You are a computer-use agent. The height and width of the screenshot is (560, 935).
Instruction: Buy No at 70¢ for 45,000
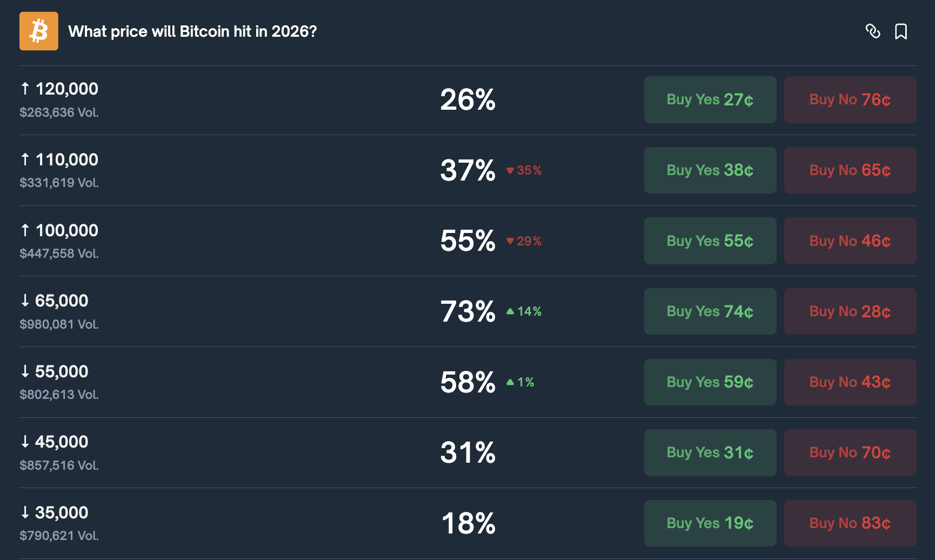point(850,452)
